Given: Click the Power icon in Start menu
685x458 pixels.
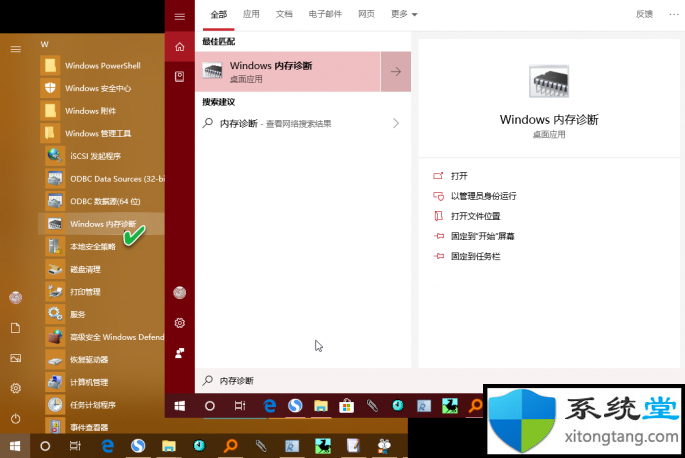Looking at the screenshot, I should pyautogui.click(x=16, y=418).
